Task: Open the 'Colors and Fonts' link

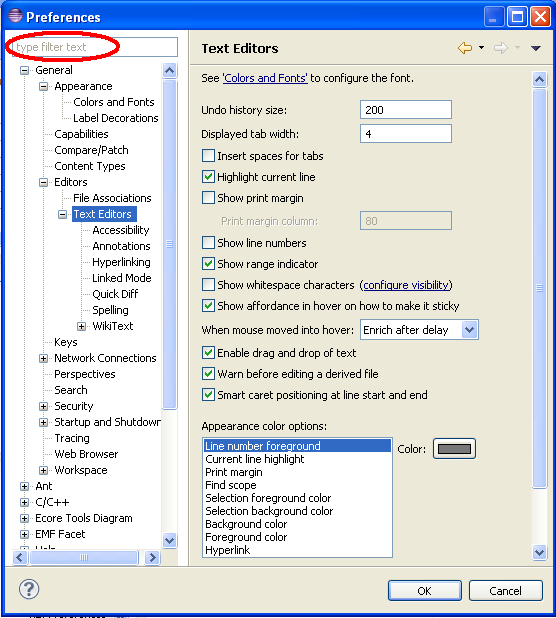Action: click(x=265, y=78)
